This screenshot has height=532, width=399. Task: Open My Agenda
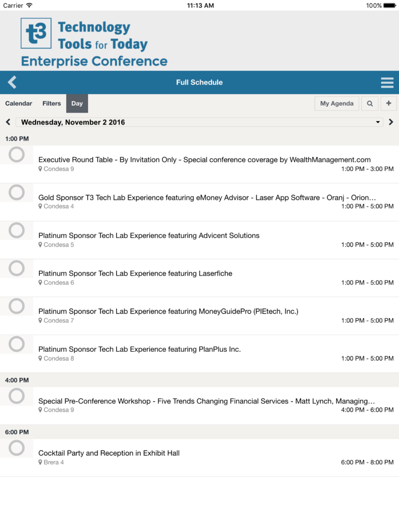tap(337, 103)
